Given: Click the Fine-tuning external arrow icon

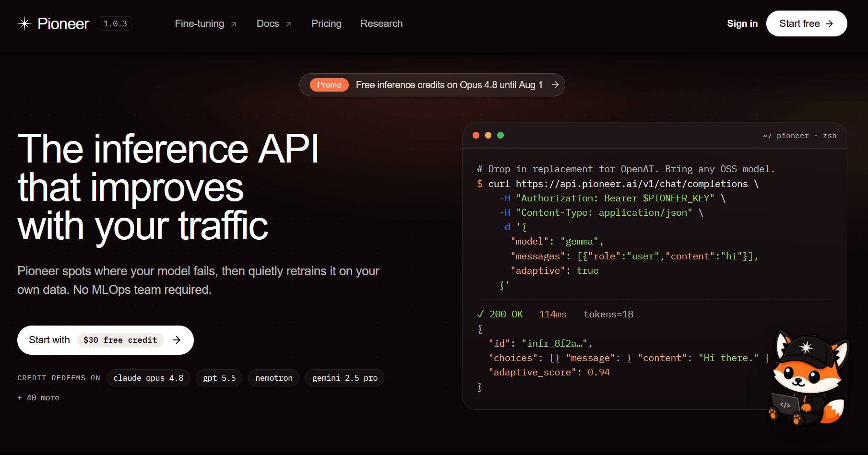Looking at the screenshot, I should pos(234,24).
